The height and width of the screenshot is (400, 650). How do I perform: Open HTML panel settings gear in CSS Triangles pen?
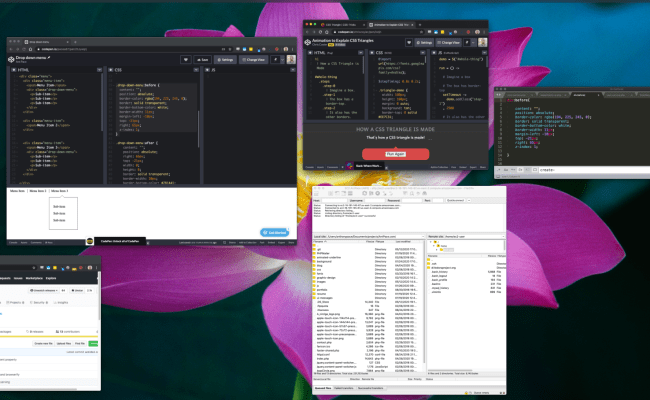(310, 53)
